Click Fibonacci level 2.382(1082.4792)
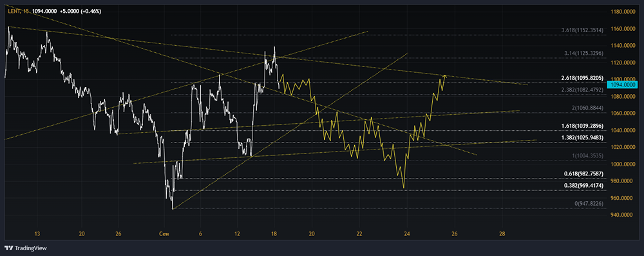Viewport: 644px width, 256px height. pyautogui.click(x=582, y=90)
